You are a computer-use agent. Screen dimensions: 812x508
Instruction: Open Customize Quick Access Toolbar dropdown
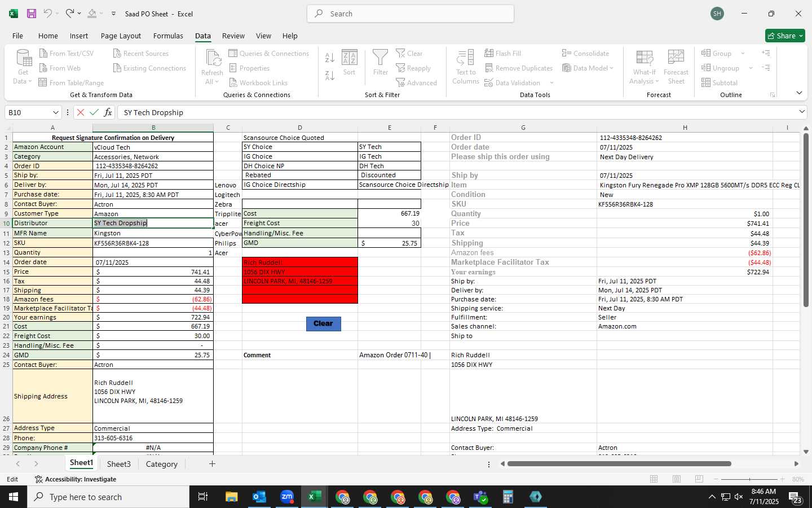pos(113,14)
